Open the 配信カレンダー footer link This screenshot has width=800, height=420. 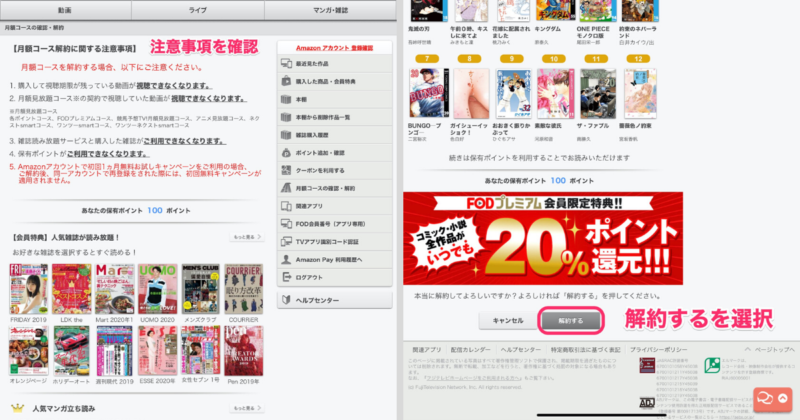coord(470,350)
